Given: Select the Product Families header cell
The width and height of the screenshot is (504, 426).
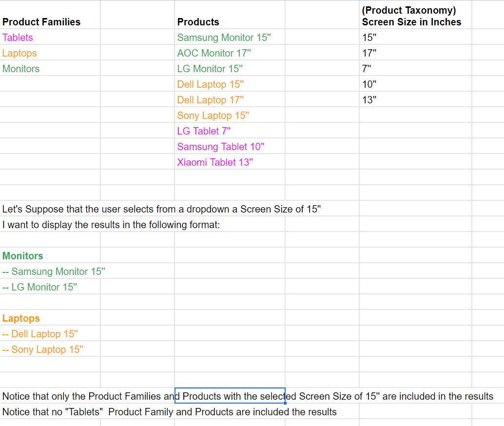Looking at the screenshot, I should click(50, 15).
